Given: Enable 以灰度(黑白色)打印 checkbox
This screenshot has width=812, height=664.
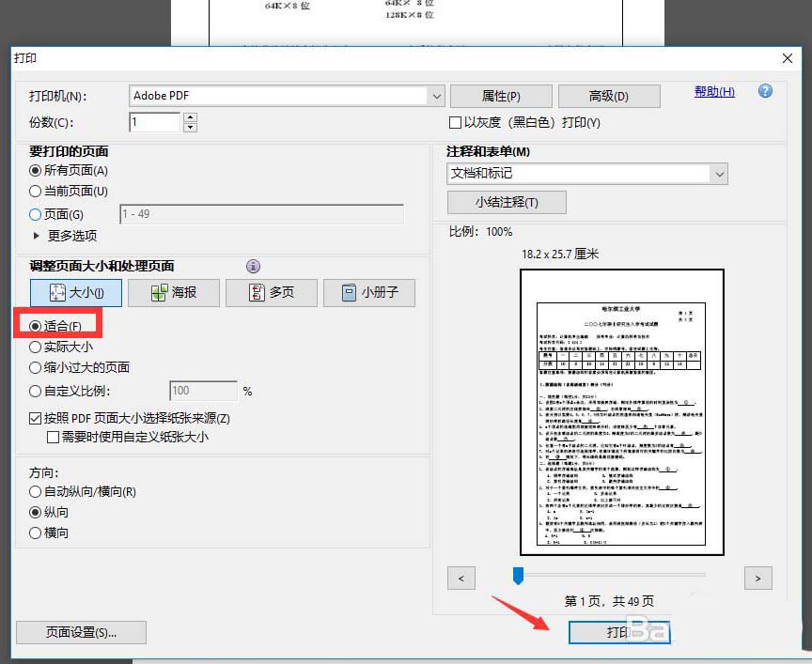Looking at the screenshot, I should tap(455, 123).
